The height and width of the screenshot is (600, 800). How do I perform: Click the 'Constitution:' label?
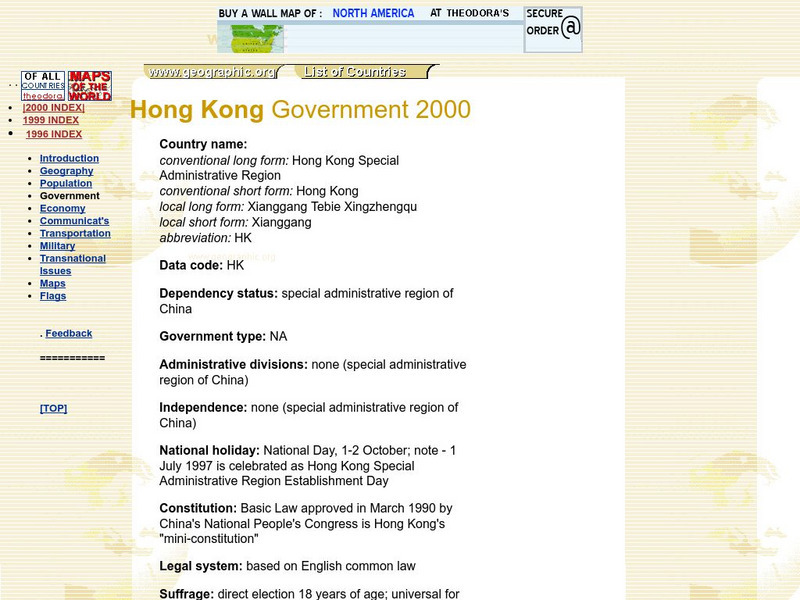[198, 508]
